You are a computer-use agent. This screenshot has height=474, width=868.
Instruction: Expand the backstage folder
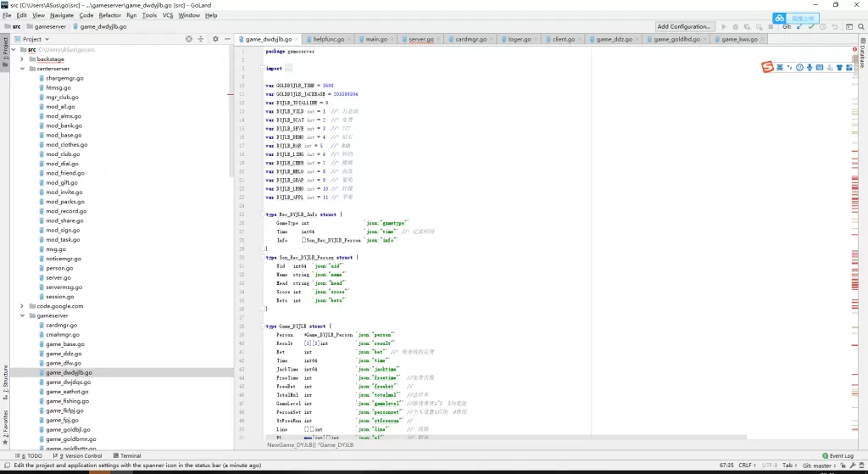tap(22, 59)
